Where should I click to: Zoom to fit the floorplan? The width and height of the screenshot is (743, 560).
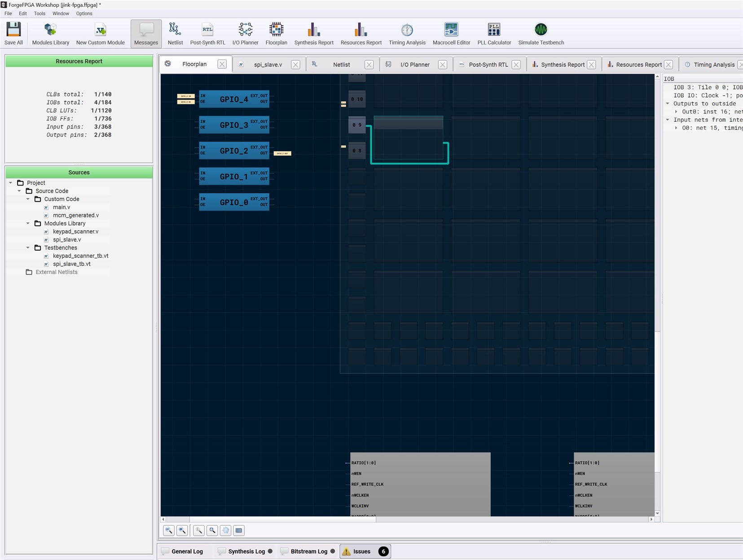(212, 530)
